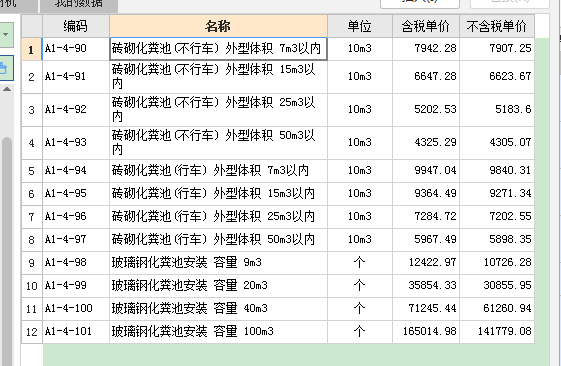The width and height of the screenshot is (561, 366).
Task: Select code cell A1-4-94
Action: (76, 171)
